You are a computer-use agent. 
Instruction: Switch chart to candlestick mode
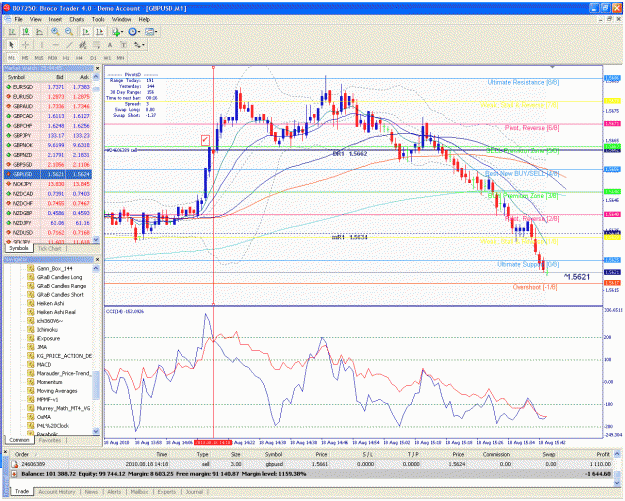coord(26,31)
